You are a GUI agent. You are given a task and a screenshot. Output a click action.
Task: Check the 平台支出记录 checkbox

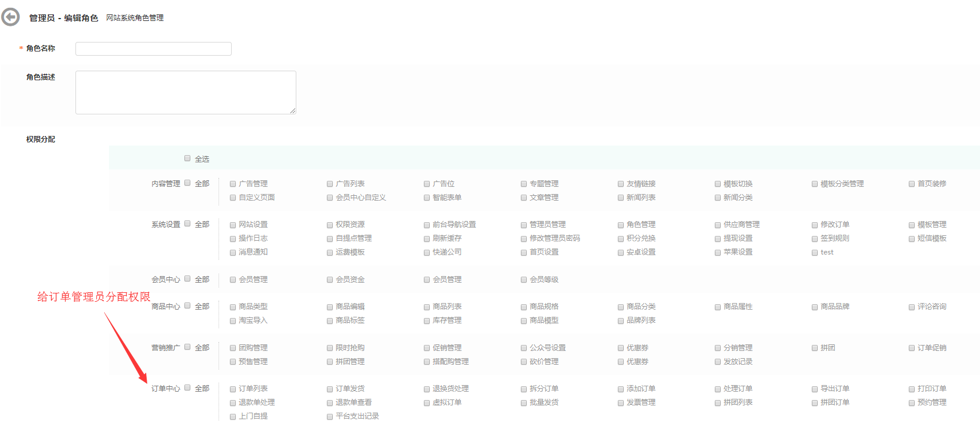click(330, 417)
